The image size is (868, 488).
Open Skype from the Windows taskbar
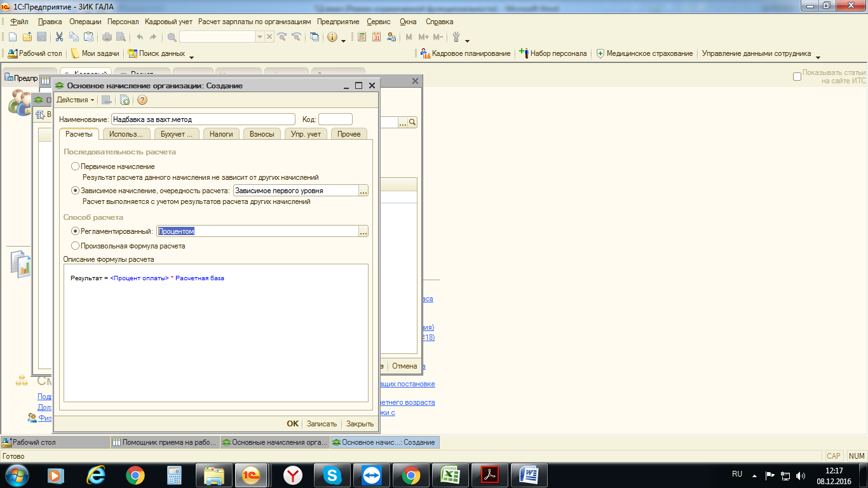pyautogui.click(x=332, y=475)
